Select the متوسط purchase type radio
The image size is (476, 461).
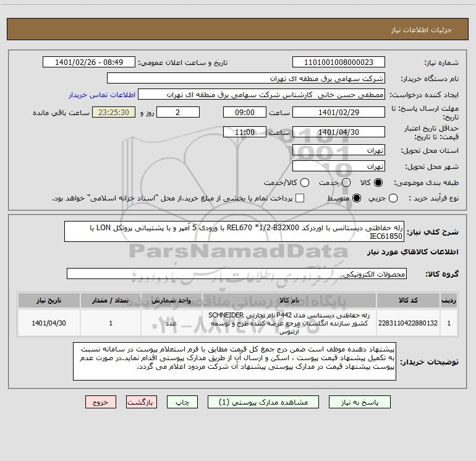click(x=357, y=198)
